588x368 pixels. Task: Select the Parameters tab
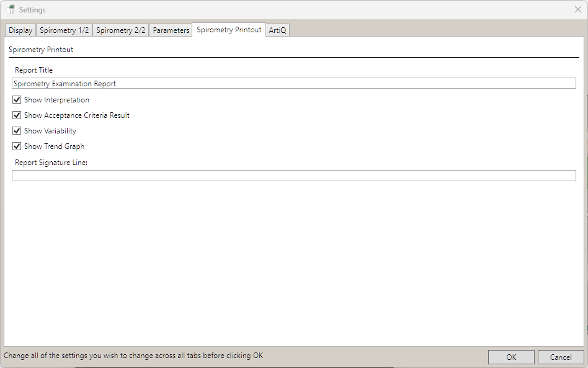point(171,30)
